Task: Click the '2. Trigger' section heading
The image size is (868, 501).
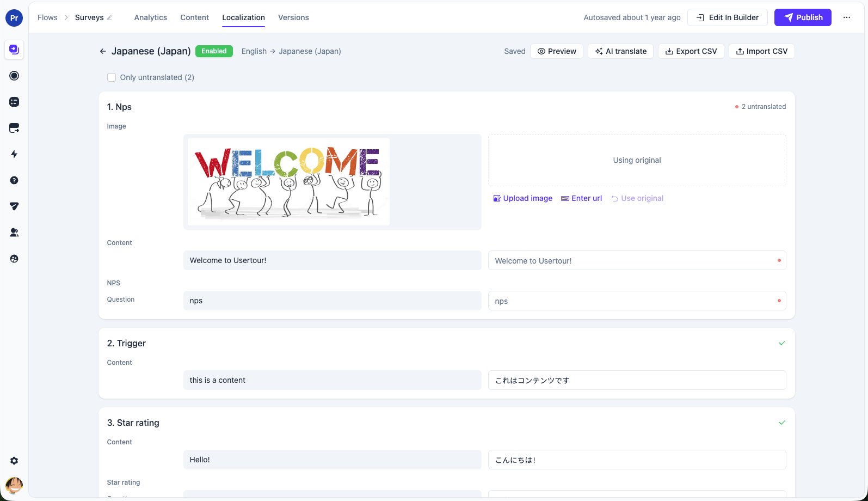Action: (126, 343)
